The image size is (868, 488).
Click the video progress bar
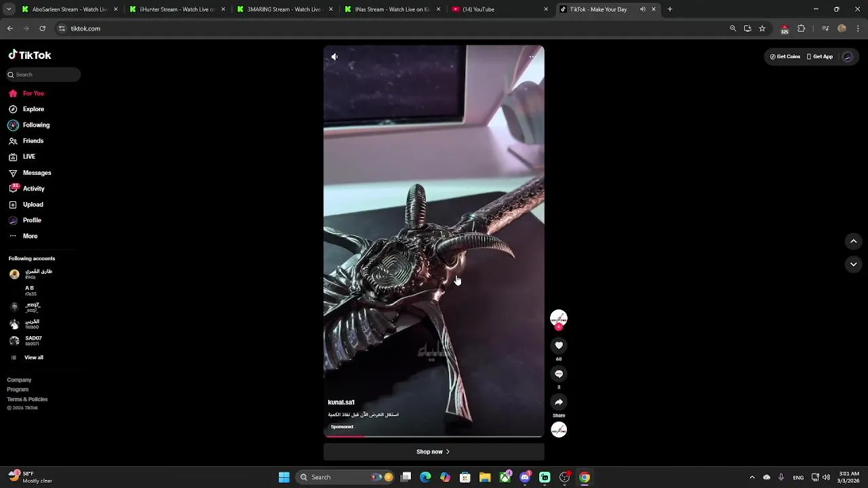pos(434,436)
